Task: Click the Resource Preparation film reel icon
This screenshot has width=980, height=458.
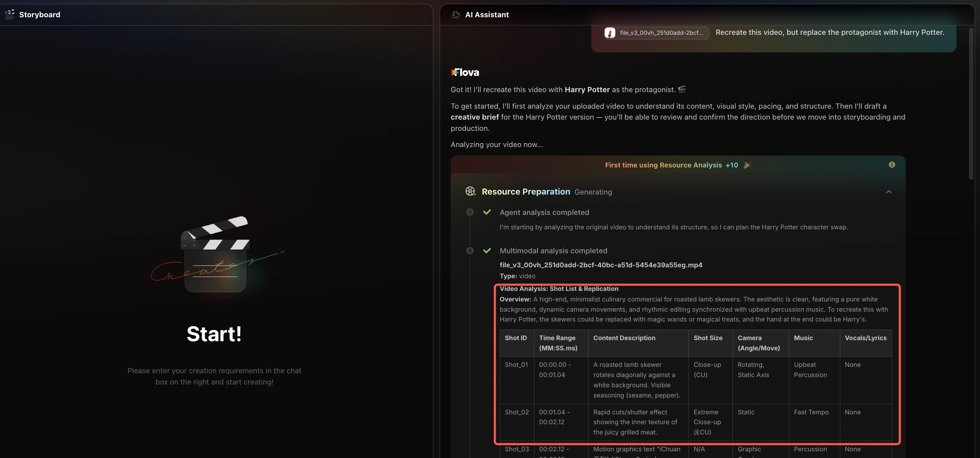Action: pos(470,191)
